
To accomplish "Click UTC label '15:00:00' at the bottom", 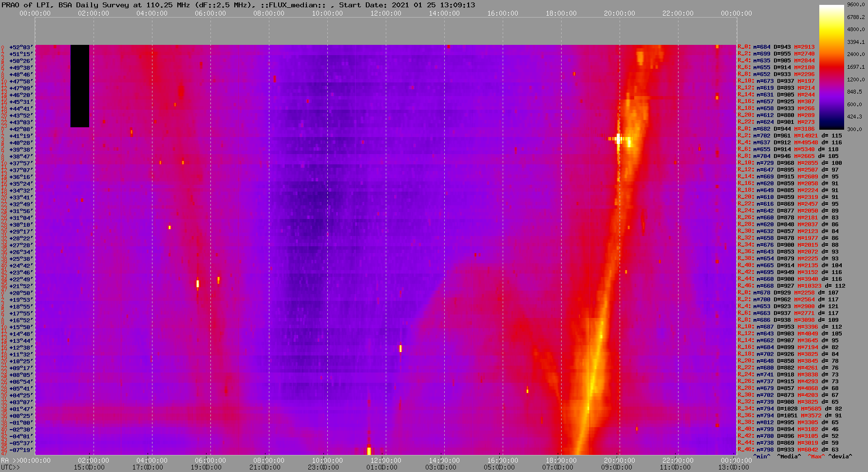I will [89, 468].
